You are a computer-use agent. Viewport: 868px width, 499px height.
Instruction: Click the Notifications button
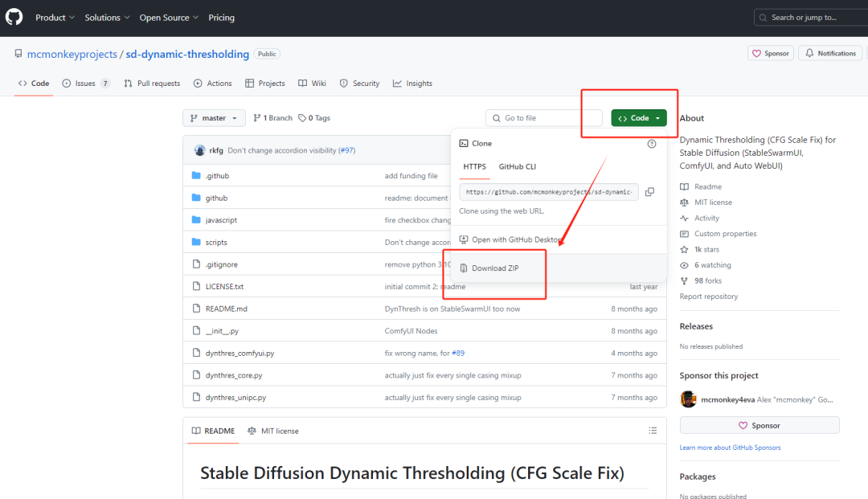click(830, 54)
